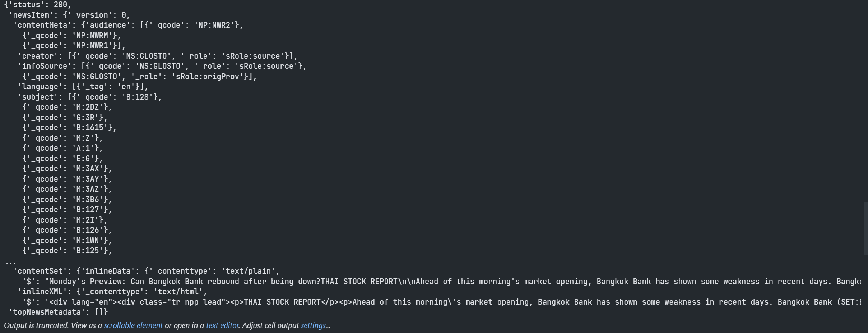
Task: Select the 'contentMeta' audience line
Action: coord(128,25)
